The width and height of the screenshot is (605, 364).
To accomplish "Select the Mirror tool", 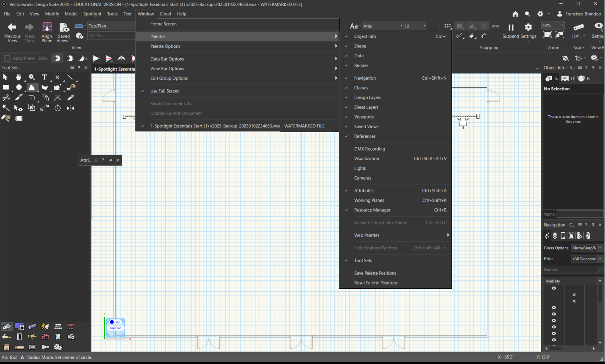I will click(x=71, y=108).
